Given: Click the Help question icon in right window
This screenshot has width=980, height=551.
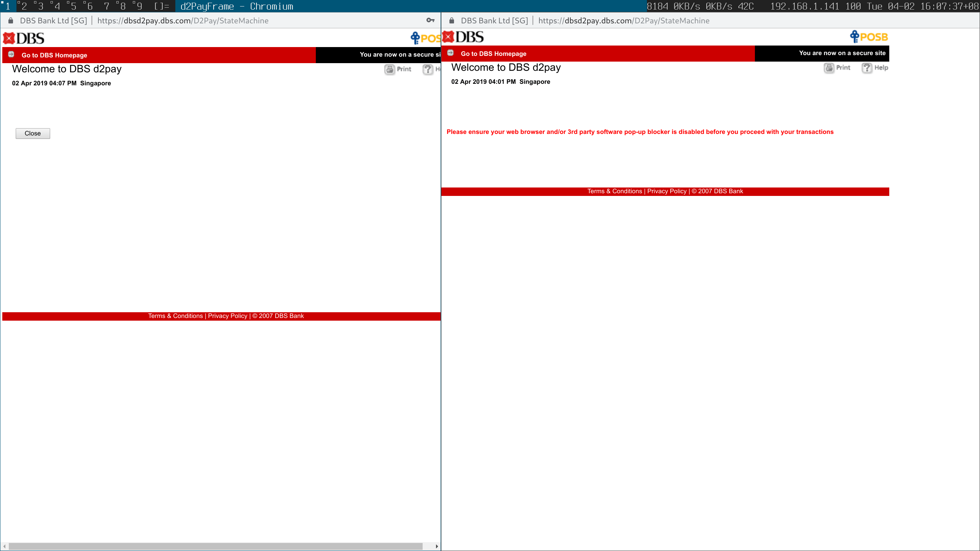Looking at the screenshot, I should (x=867, y=68).
